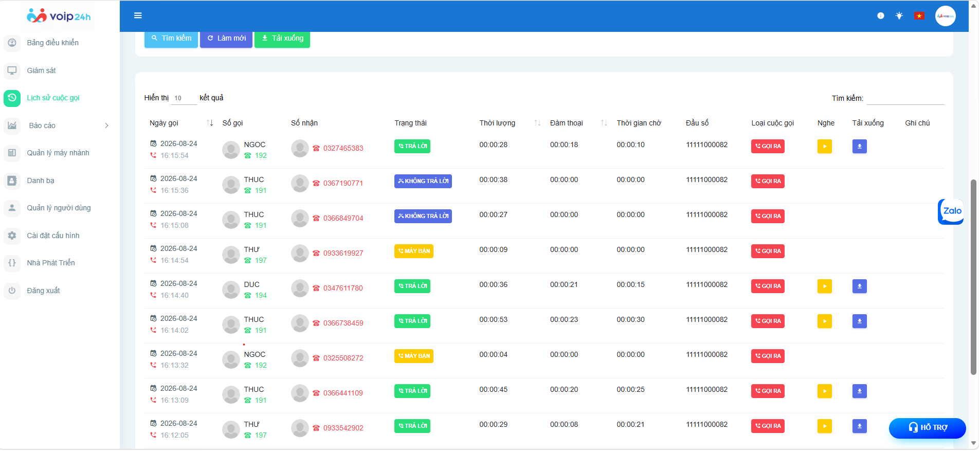Click the Zalo chat icon
The height and width of the screenshot is (451, 980).
[951, 211]
